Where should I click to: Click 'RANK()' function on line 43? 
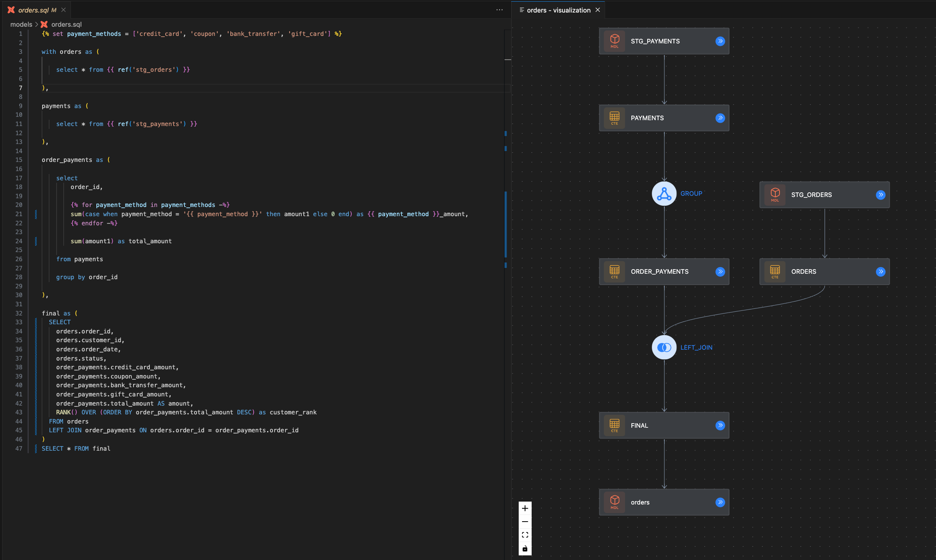tap(67, 412)
